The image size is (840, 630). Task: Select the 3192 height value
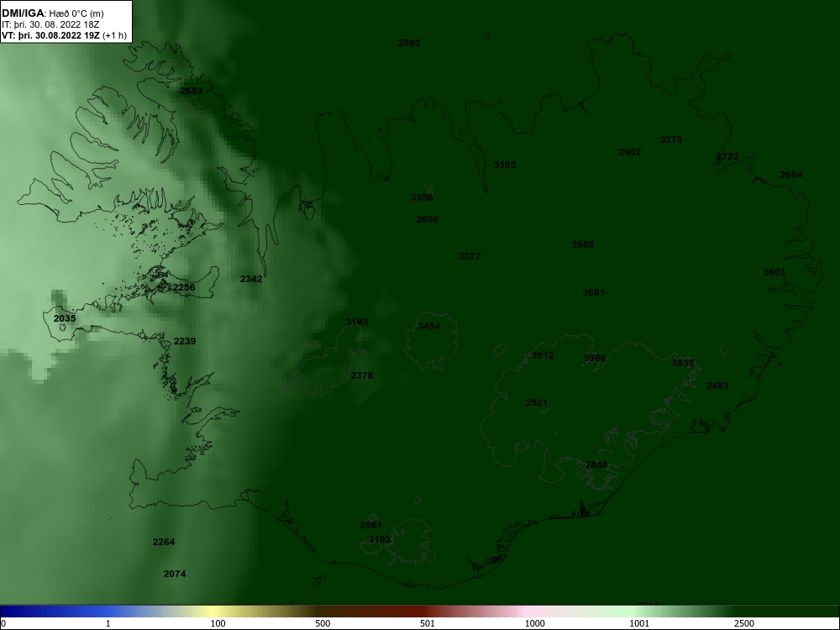point(380,539)
